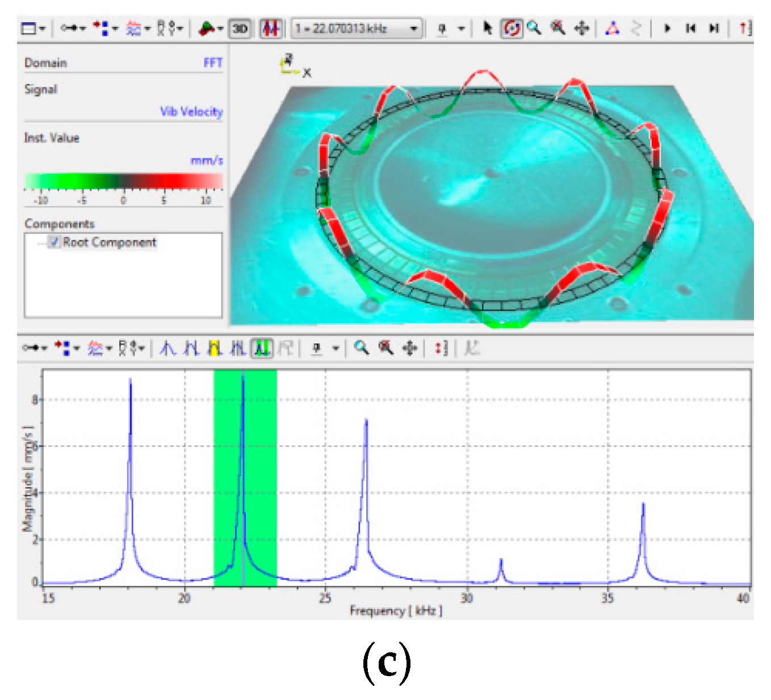This screenshot has height=700, width=771.
Task: Select the magnifier zoom tool in top toolbar
Action: (534, 28)
